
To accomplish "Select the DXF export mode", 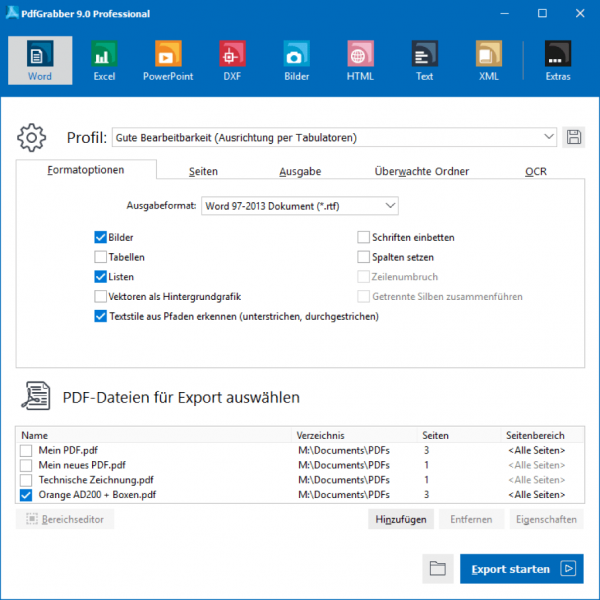I will tap(232, 60).
